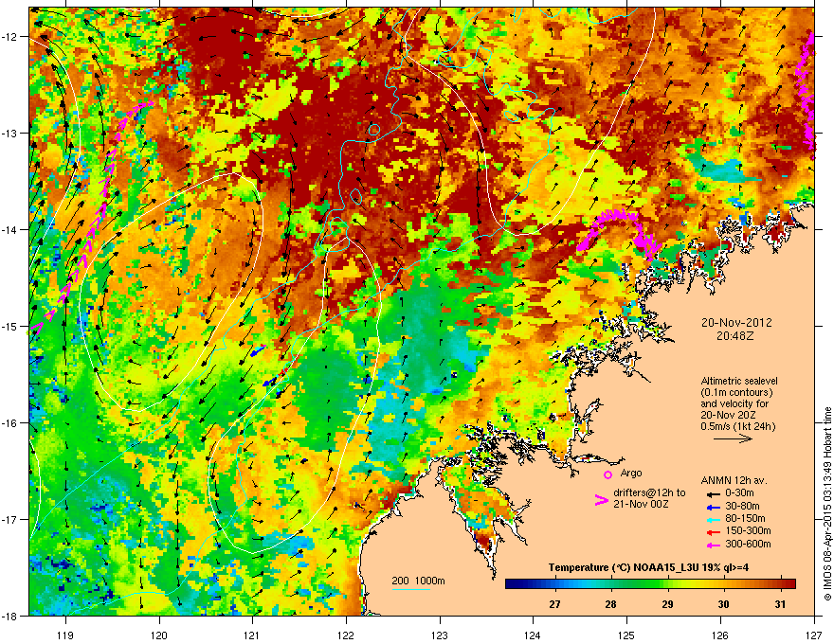Click the '150-300m' depth label
Screen dimensions: 834x644
point(748,530)
